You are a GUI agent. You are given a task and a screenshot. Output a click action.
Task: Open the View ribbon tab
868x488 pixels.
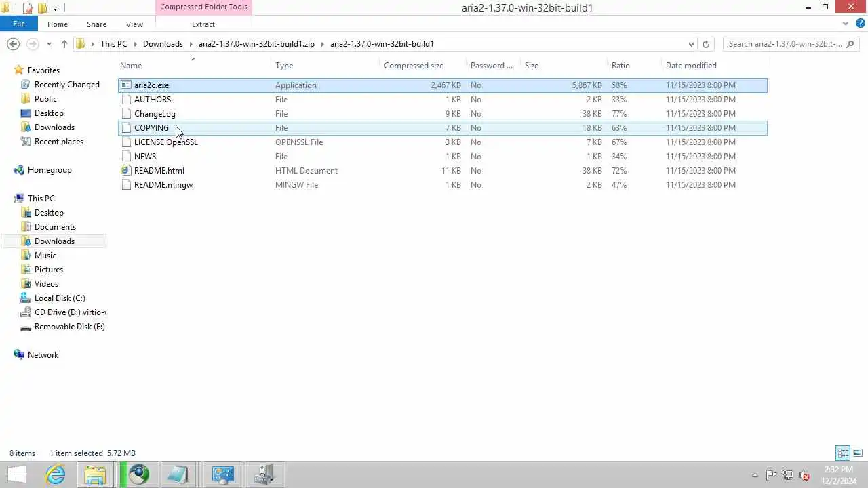click(x=134, y=24)
